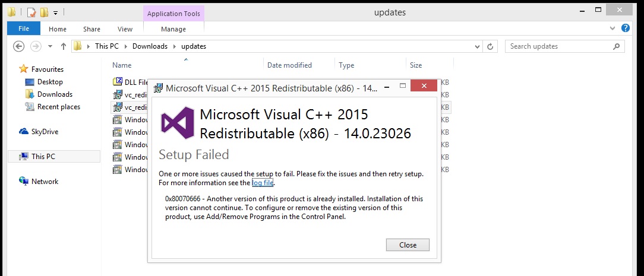This screenshot has width=644, height=276.
Task: Go up one folder level with Up arrow
Action: coord(63,46)
